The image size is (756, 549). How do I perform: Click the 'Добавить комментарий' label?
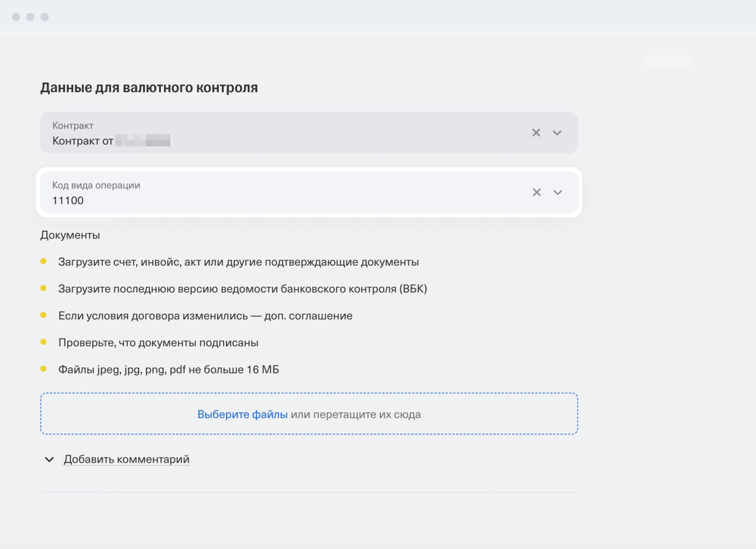127,459
